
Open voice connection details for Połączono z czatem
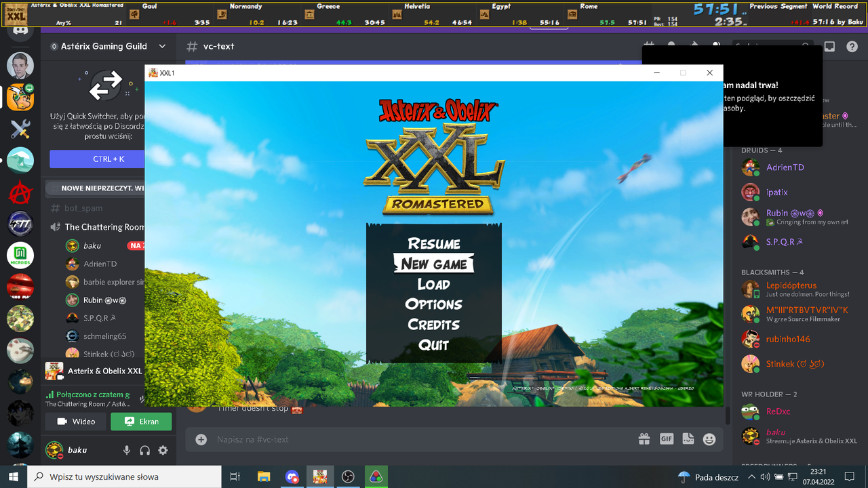(x=88, y=394)
